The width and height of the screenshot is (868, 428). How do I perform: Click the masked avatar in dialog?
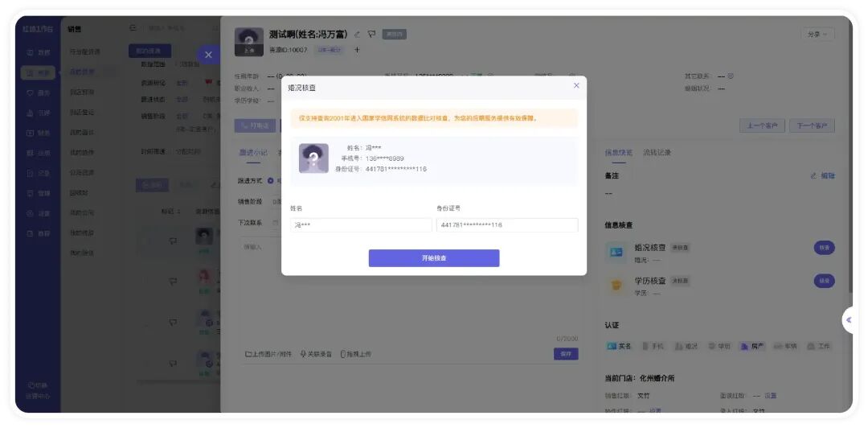313,158
